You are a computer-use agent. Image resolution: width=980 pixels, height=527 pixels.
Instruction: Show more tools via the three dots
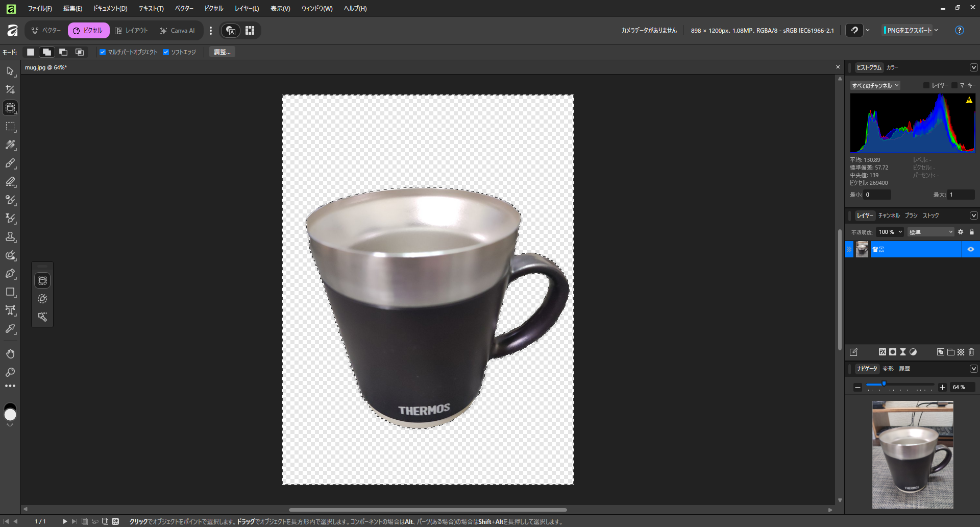pos(10,386)
